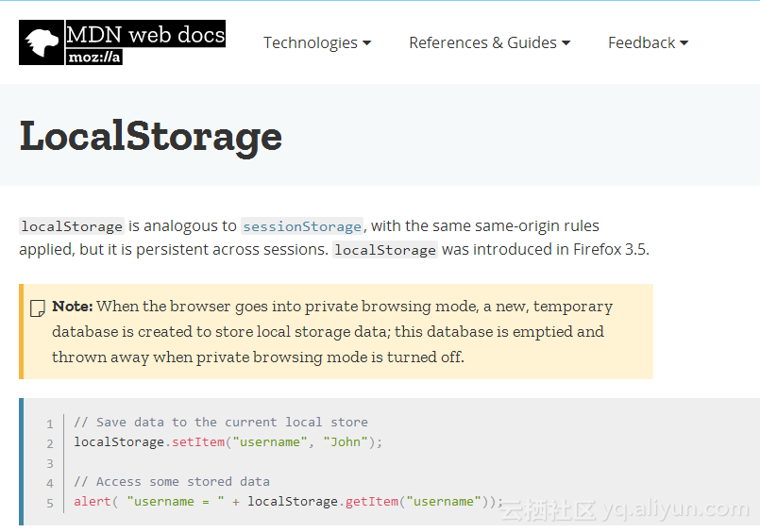The width and height of the screenshot is (760, 532).
Task: Open the Technologies menu label
Action: pyautogui.click(x=310, y=42)
